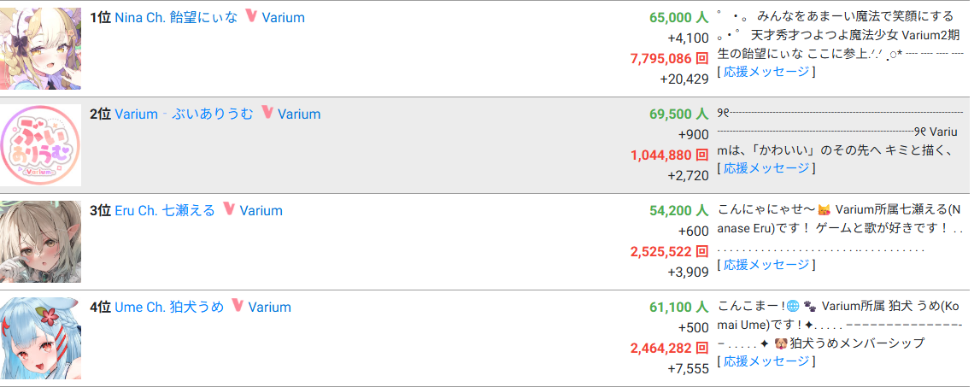This screenshot has width=980, height=387.
Task: Open the Varium group link in rank 4 row
Action: pos(270,307)
